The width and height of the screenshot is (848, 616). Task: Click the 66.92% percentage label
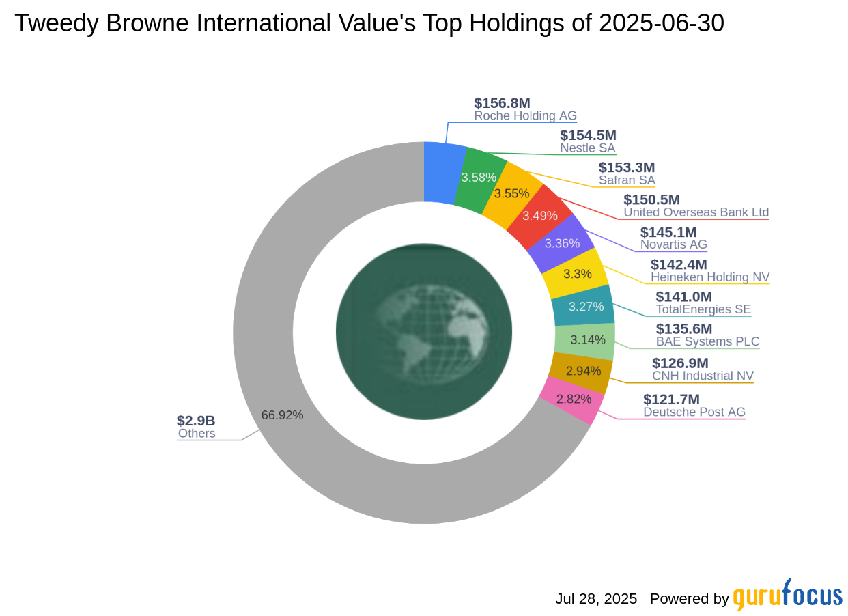[283, 415]
